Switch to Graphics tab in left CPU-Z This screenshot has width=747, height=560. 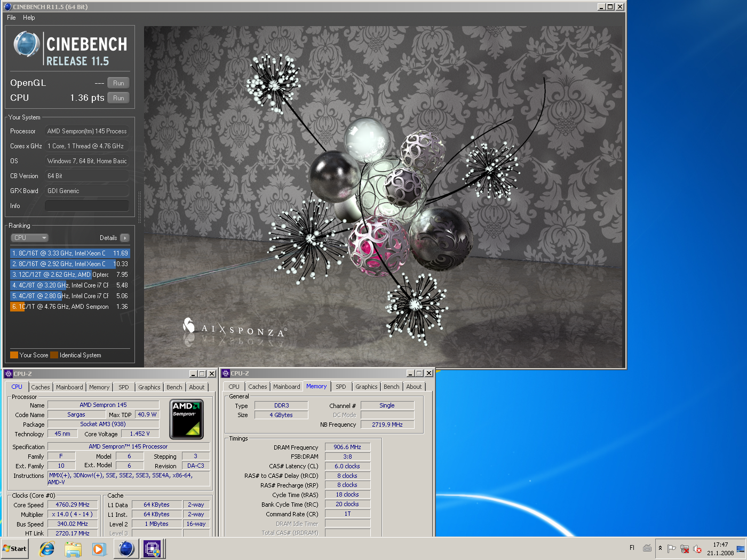pyautogui.click(x=149, y=387)
